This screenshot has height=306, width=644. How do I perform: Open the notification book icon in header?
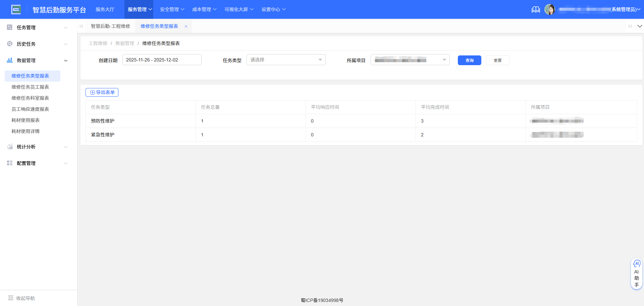[x=536, y=9]
